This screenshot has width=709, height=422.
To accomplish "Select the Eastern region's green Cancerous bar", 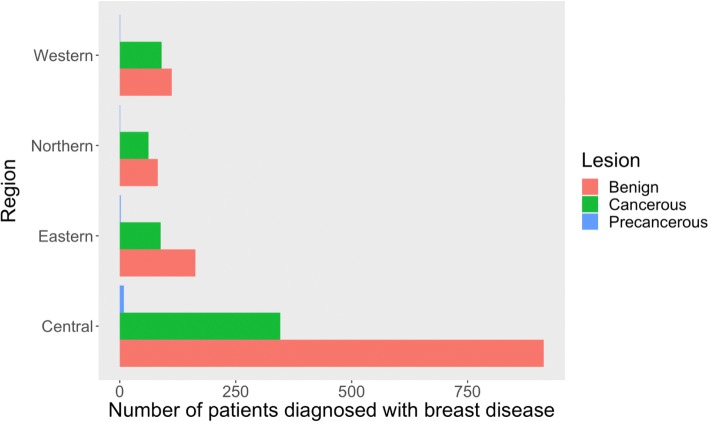I will coord(140,236).
